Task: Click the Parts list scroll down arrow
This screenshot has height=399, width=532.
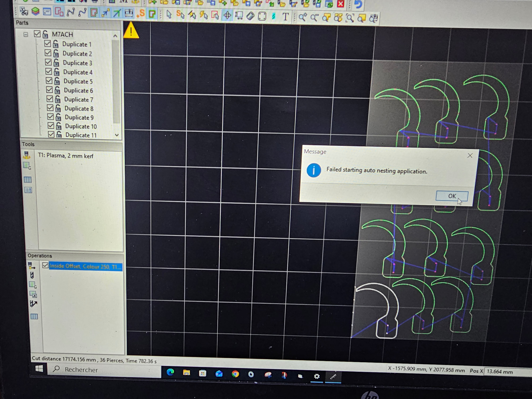Action: tap(117, 135)
